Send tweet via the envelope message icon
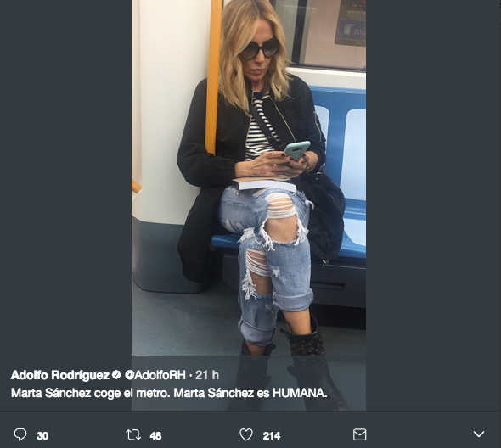The image size is (501, 448). click(359, 434)
